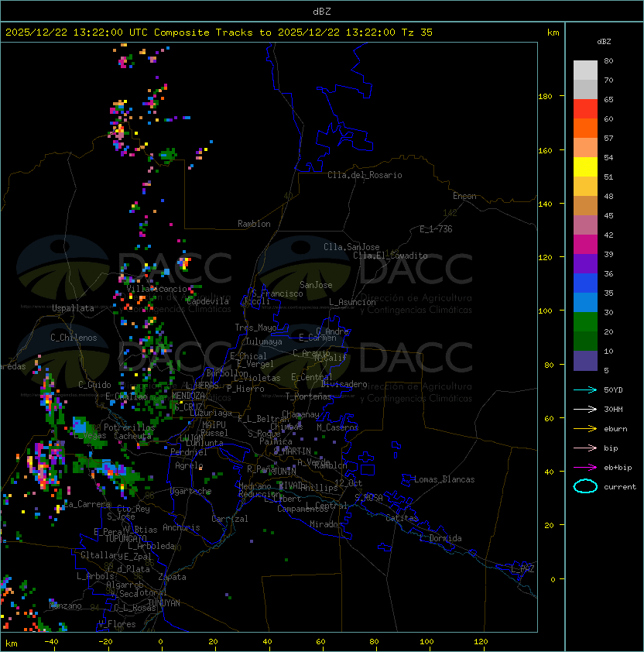The width and height of the screenshot is (644, 652).
Task: Click the Encon label on map
Action: tap(464, 196)
